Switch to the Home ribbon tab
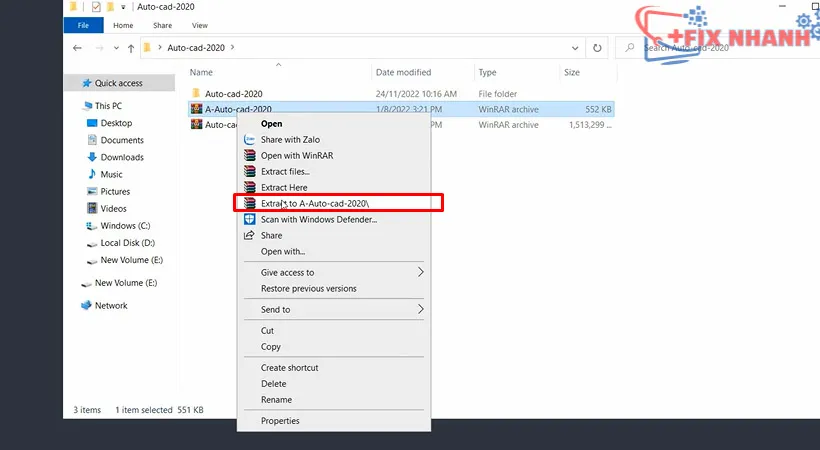 coord(123,25)
